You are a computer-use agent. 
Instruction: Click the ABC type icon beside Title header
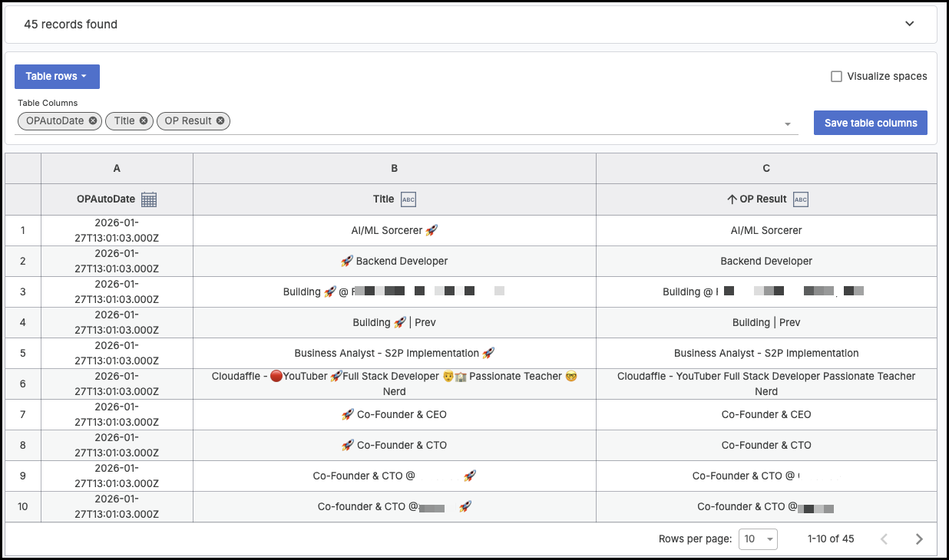click(408, 199)
